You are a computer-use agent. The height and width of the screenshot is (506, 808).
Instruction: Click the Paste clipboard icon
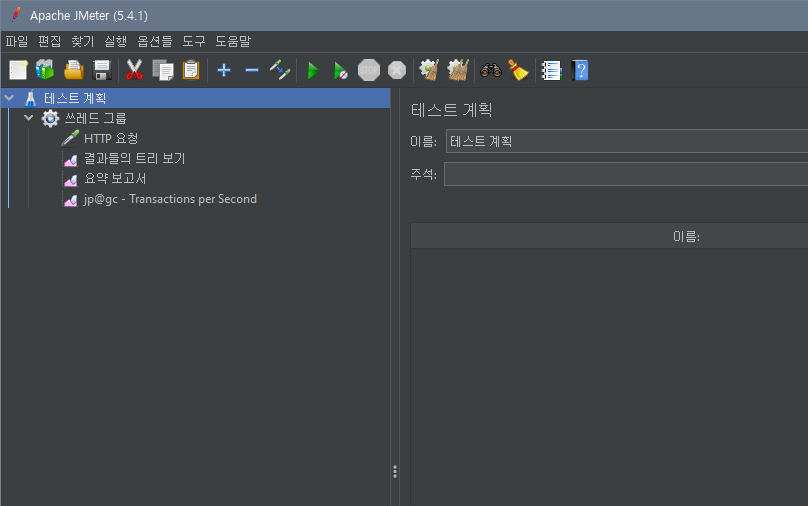[x=191, y=70]
